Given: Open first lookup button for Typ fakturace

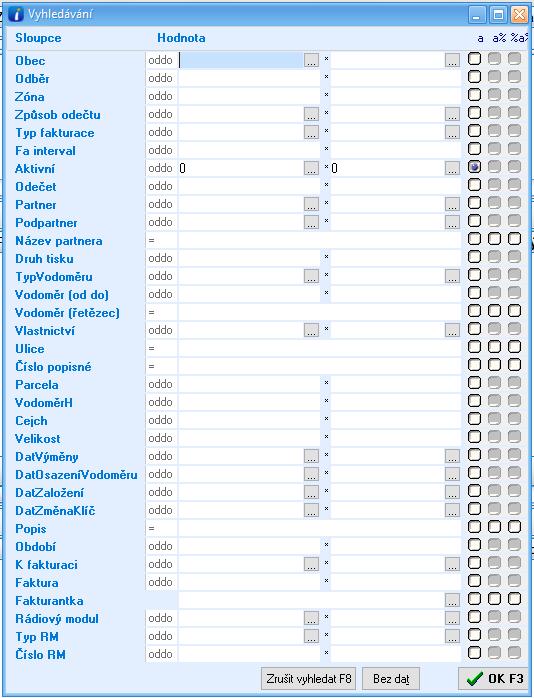Looking at the screenshot, I should tap(312, 132).
